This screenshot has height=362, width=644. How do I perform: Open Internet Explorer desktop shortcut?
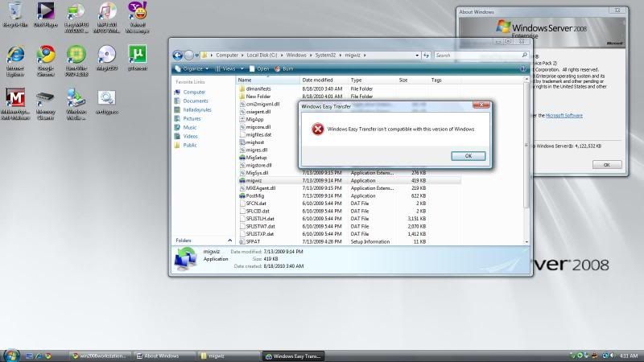click(x=15, y=60)
